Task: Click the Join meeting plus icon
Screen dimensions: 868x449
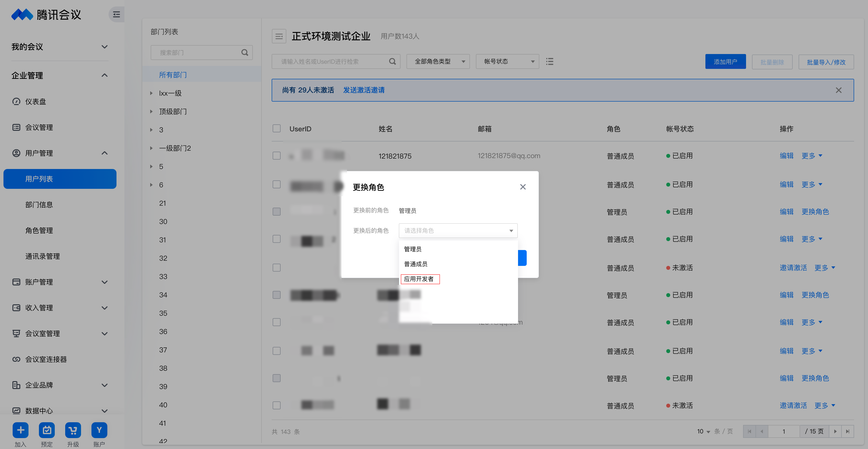Action: pos(21,430)
